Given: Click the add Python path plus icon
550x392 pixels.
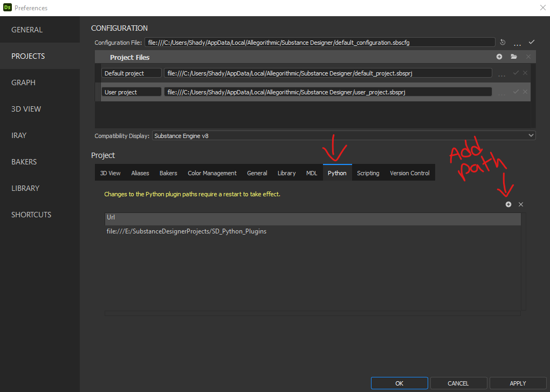Looking at the screenshot, I should click(508, 204).
